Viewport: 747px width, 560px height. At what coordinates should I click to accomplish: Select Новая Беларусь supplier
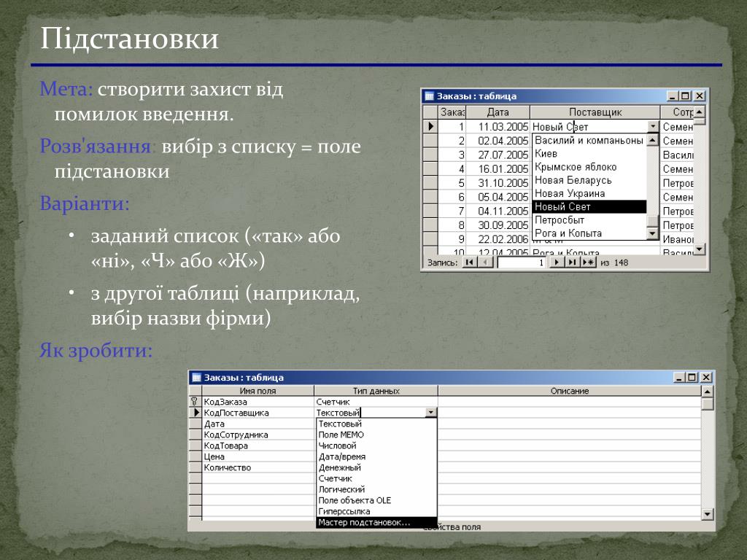(589, 181)
